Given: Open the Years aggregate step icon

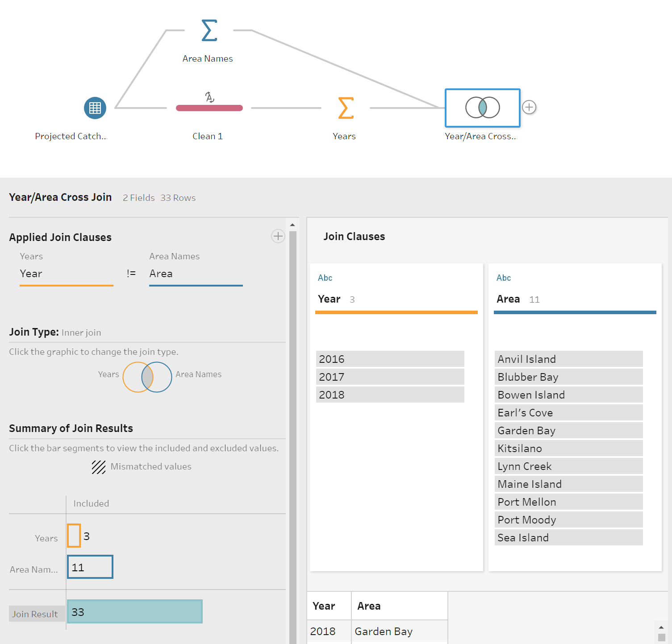Looking at the screenshot, I should [346, 108].
